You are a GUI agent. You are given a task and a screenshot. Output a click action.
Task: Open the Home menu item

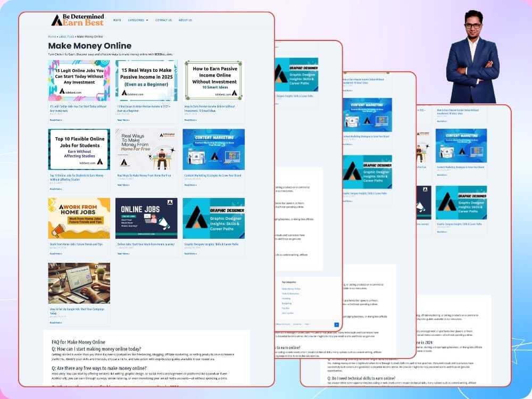(117, 20)
